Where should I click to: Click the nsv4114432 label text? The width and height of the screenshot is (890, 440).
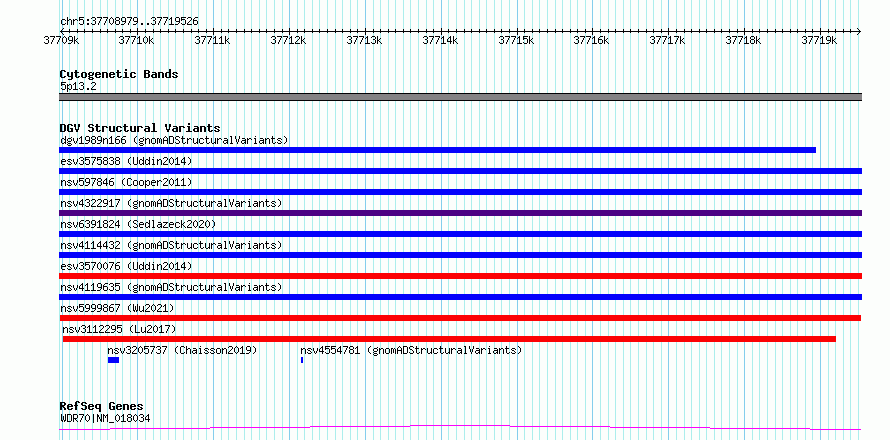[171, 245]
